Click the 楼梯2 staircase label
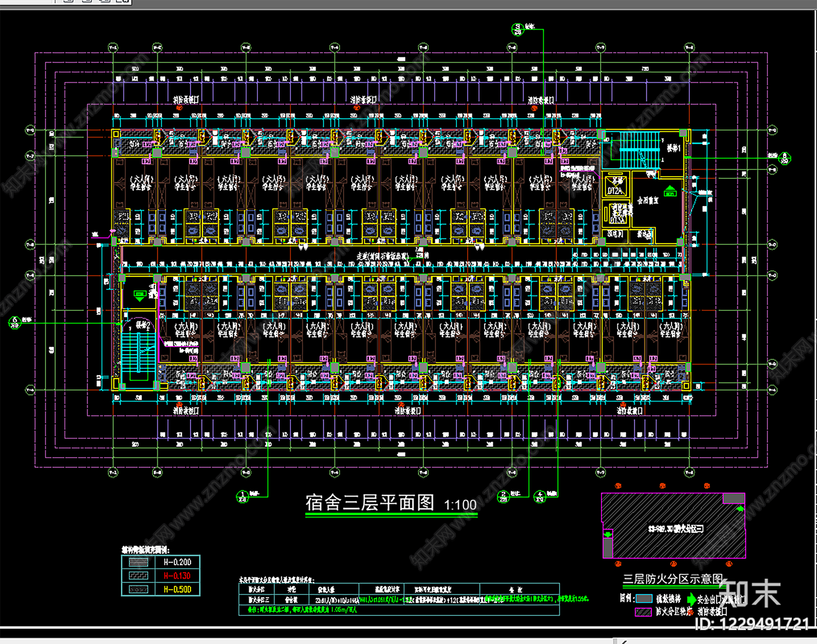Viewport: 817px width, 644px height. click(x=143, y=325)
